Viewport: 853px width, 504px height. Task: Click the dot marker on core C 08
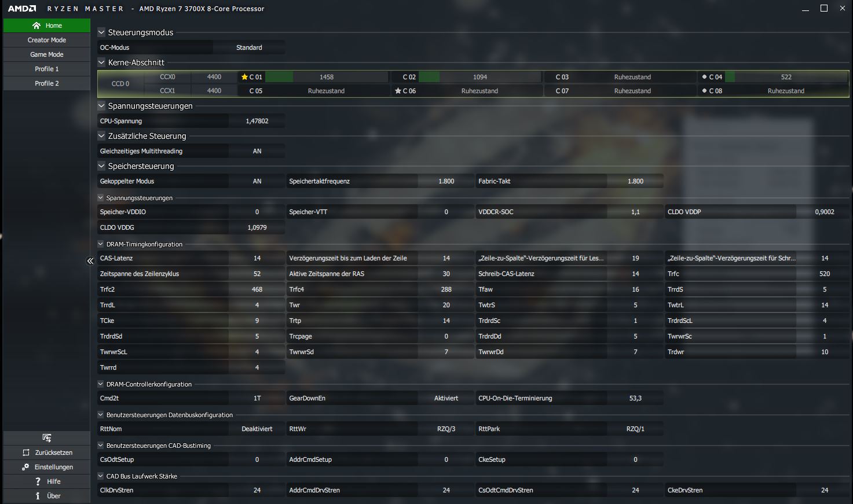(x=704, y=91)
